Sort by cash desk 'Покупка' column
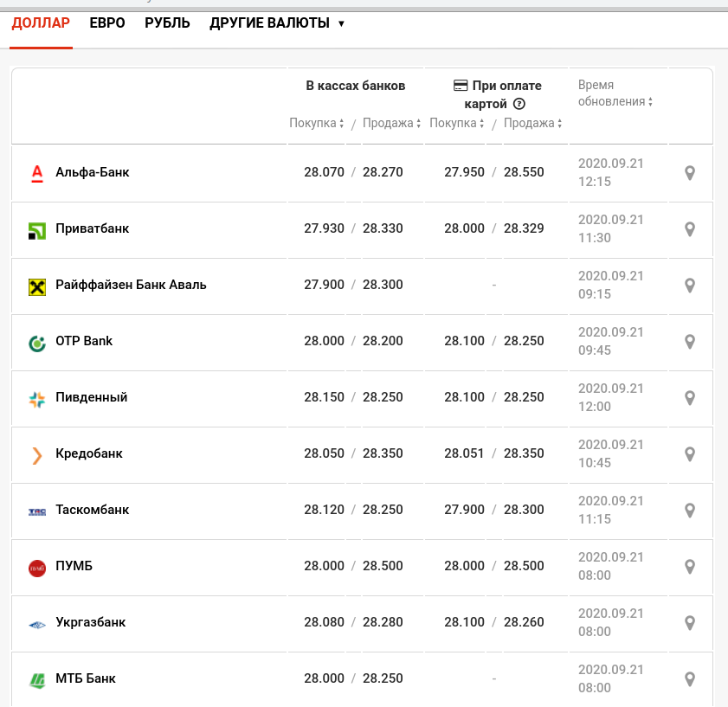This screenshot has height=707, width=728. point(317,123)
